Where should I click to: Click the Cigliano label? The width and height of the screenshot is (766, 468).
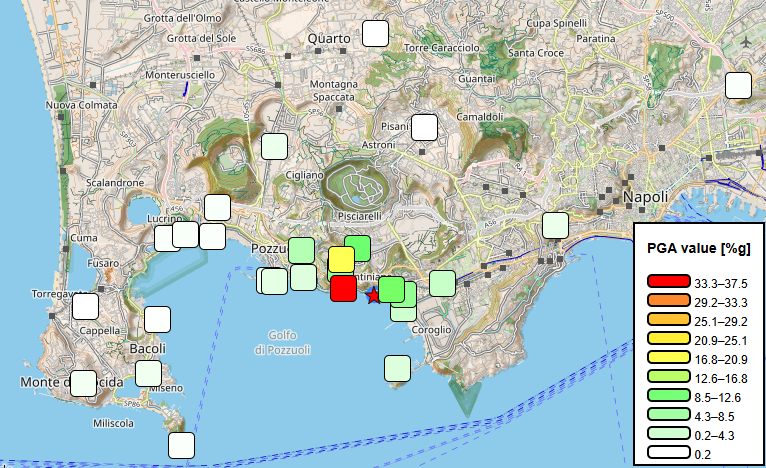coord(304,175)
